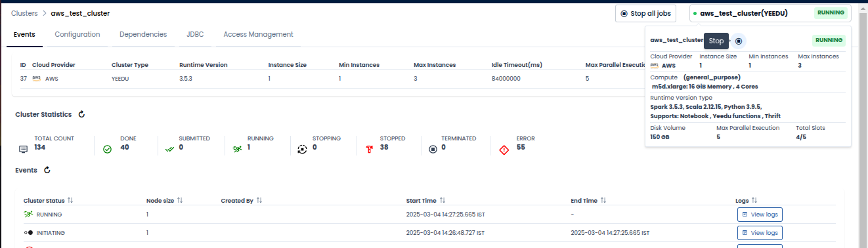The height and width of the screenshot is (248, 868).
Task: Click the Done count value 40
Action: click(125, 148)
